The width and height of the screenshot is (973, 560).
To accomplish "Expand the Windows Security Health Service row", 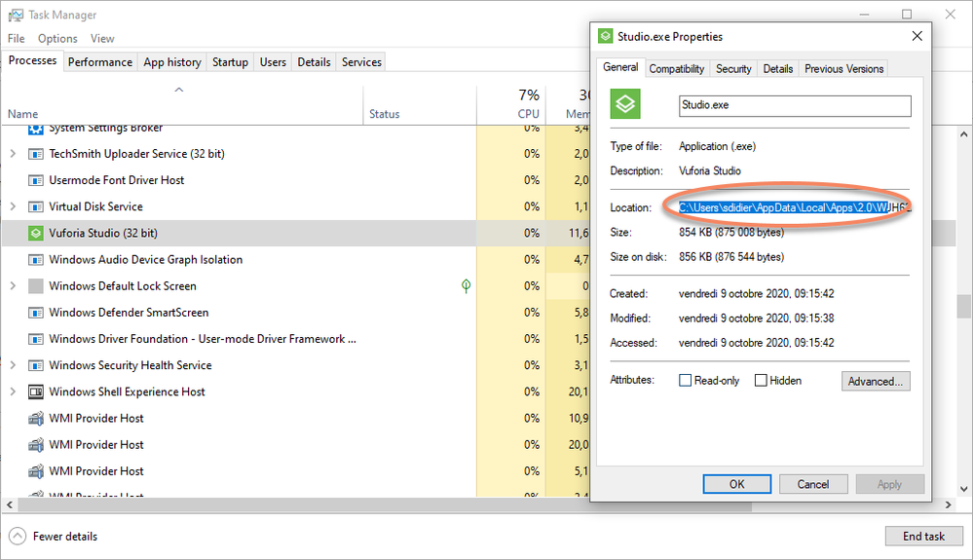I will click(13, 365).
